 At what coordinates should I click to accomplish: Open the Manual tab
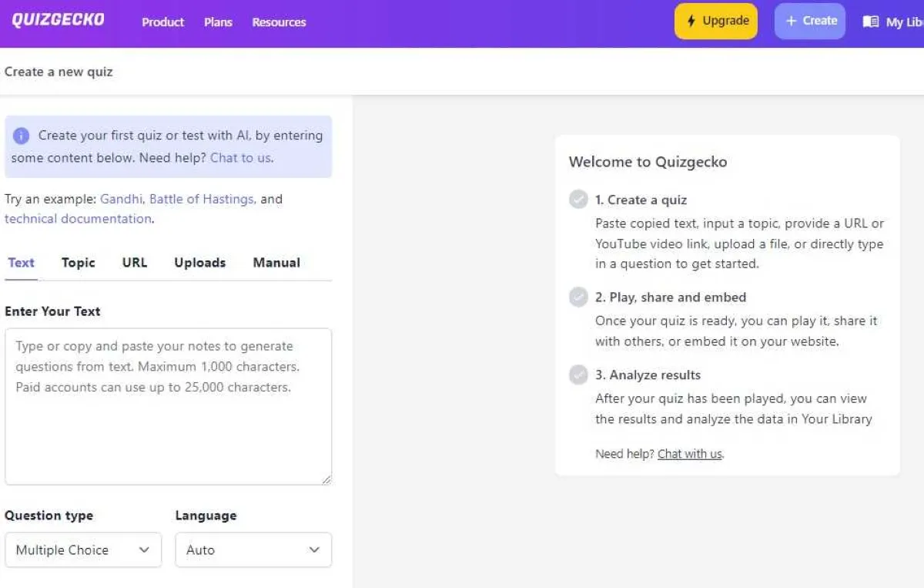pos(276,263)
